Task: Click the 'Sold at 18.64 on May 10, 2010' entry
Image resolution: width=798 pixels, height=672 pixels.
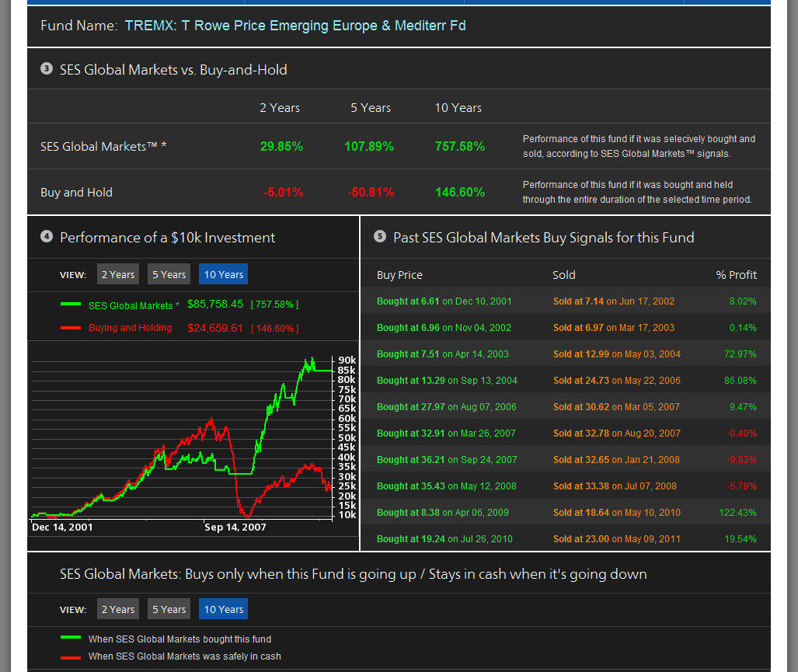Action: tap(616, 513)
